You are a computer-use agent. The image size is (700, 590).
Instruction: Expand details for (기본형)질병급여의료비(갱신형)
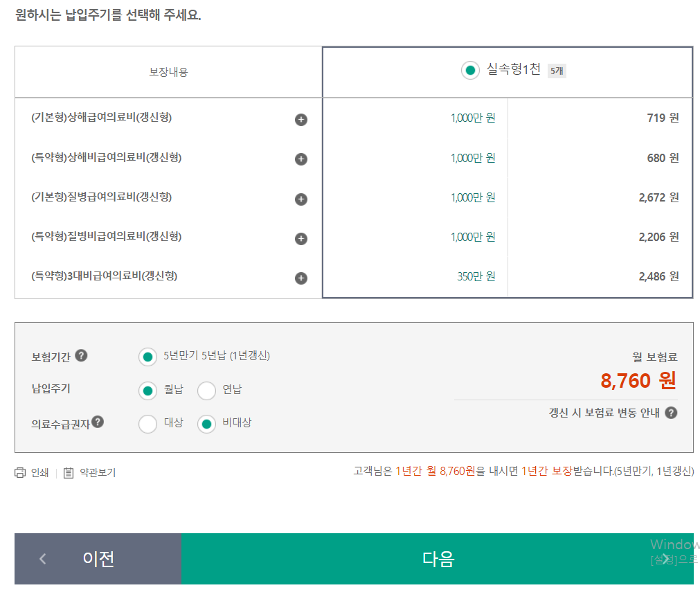click(300, 199)
